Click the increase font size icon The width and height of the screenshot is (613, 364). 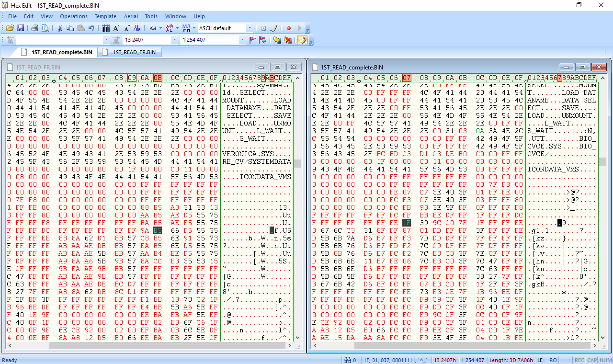coord(116,28)
